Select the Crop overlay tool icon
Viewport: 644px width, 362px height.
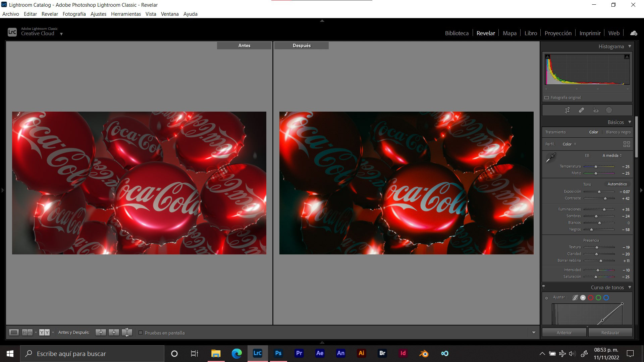tap(567, 110)
